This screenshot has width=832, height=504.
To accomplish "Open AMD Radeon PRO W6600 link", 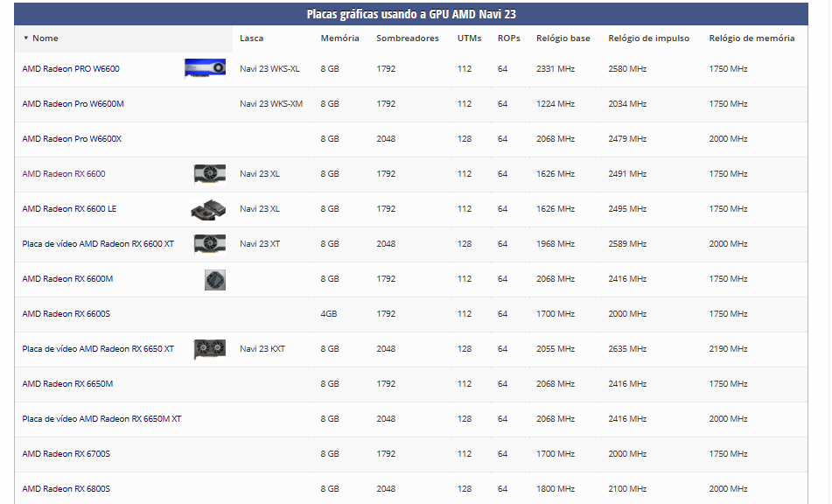I will click(71, 68).
